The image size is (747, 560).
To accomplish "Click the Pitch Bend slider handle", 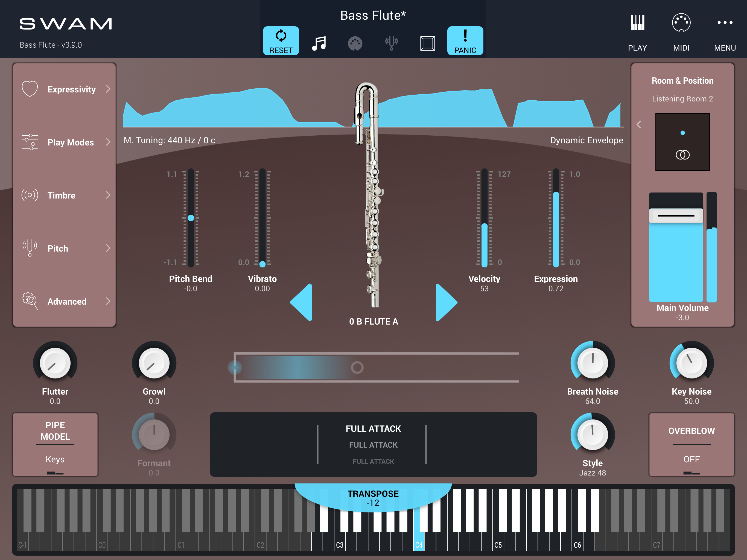I will (x=191, y=218).
